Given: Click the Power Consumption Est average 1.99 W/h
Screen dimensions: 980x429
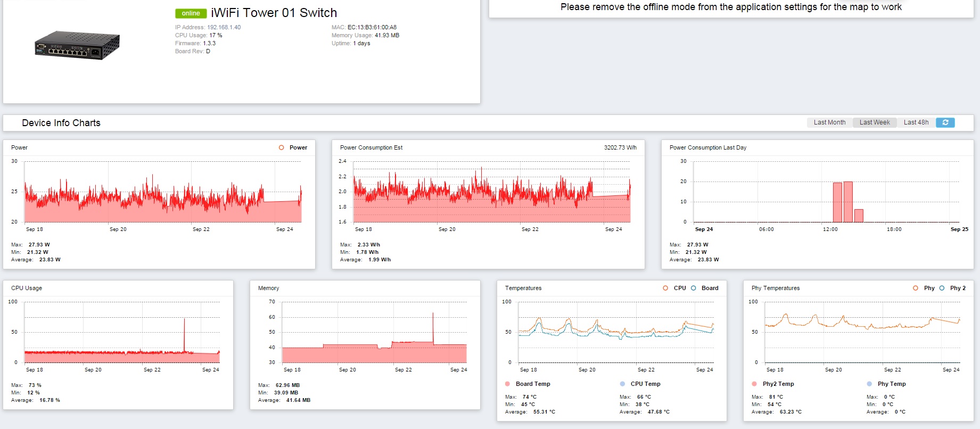Looking at the screenshot, I should [380, 260].
